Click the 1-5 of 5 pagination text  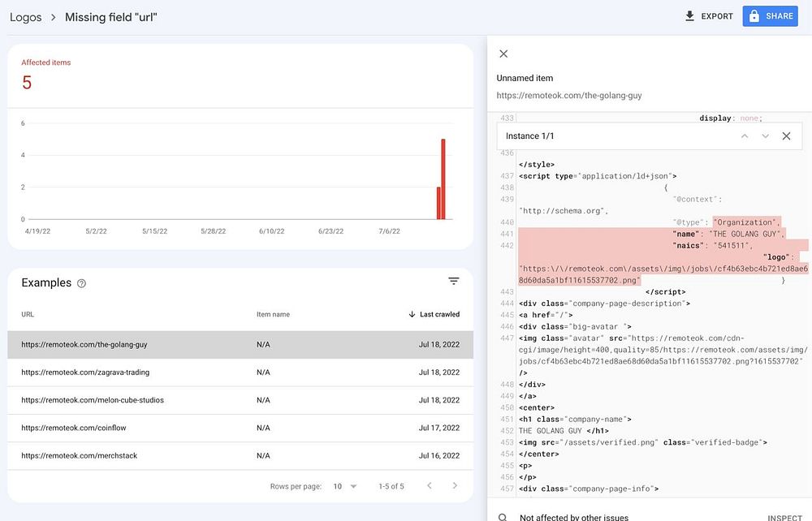[391, 486]
